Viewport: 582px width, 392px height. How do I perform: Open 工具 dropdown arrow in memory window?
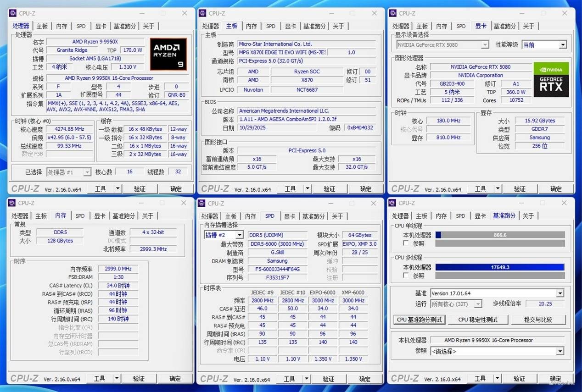pos(117,378)
